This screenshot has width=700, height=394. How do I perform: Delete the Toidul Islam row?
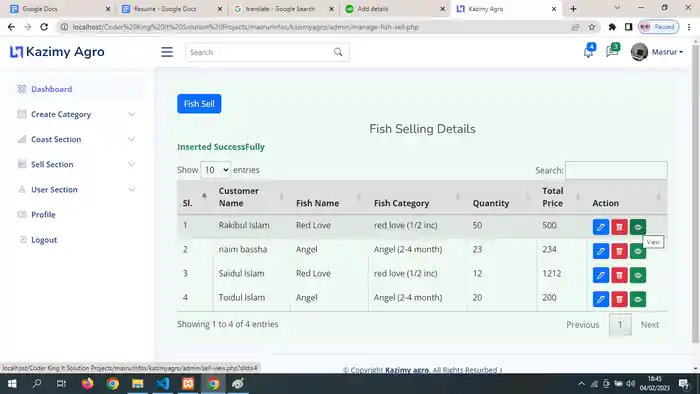(619, 299)
